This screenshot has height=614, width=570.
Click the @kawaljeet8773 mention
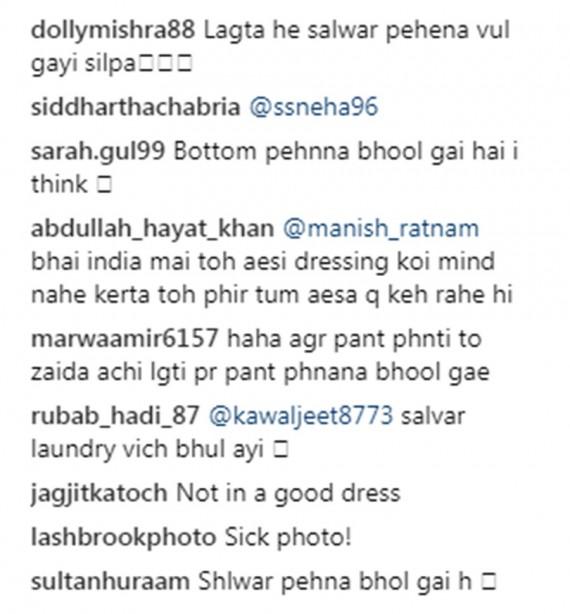[x=300, y=416]
